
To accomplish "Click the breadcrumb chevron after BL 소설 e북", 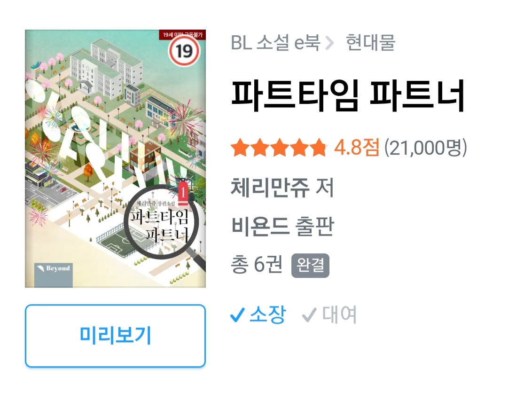I will point(329,43).
